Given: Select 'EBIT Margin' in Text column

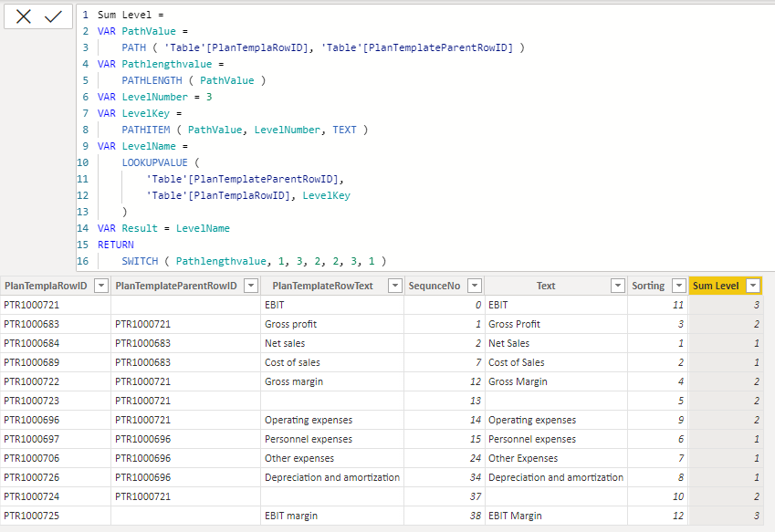Looking at the screenshot, I should (x=556, y=516).
